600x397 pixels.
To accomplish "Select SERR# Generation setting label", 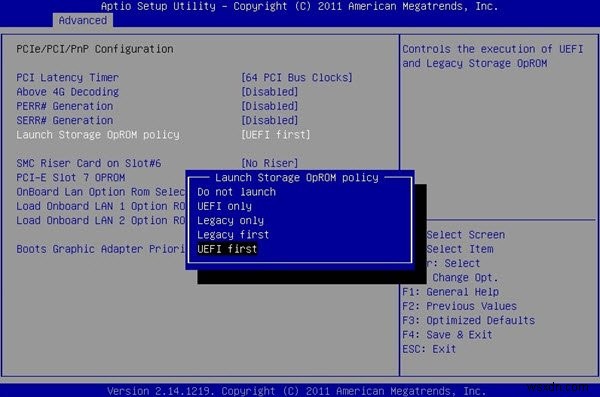I will [65, 120].
